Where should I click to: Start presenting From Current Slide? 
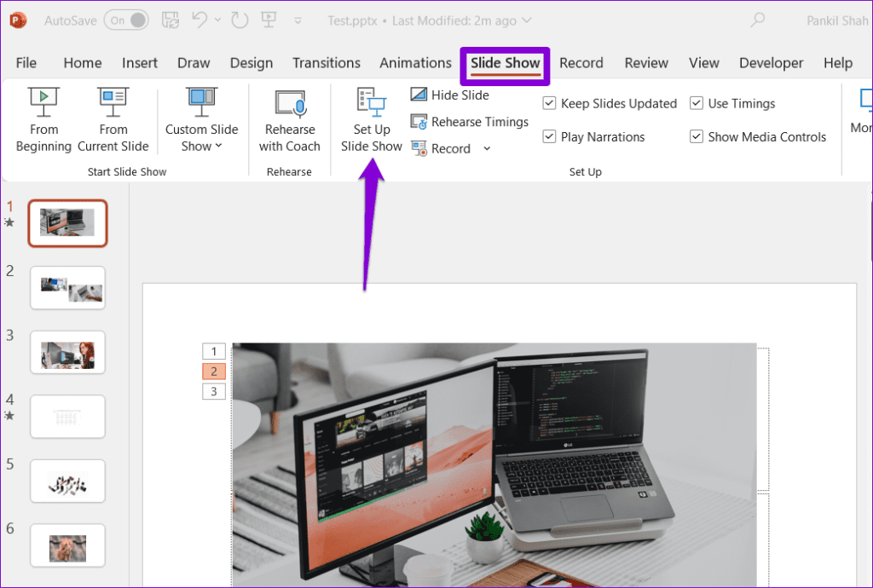tap(113, 119)
